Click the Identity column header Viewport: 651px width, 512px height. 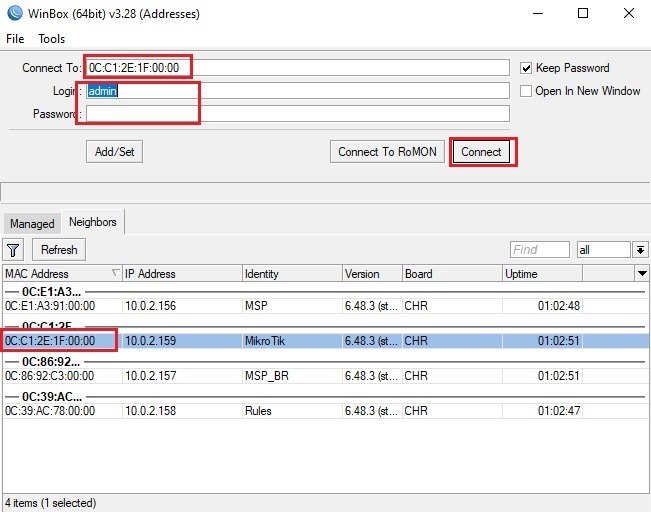click(292, 274)
